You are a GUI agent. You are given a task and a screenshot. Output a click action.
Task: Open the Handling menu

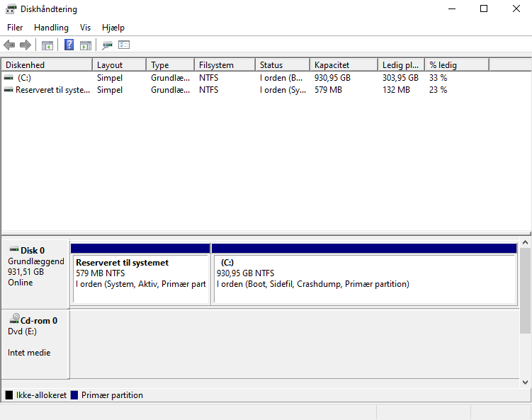pos(51,28)
